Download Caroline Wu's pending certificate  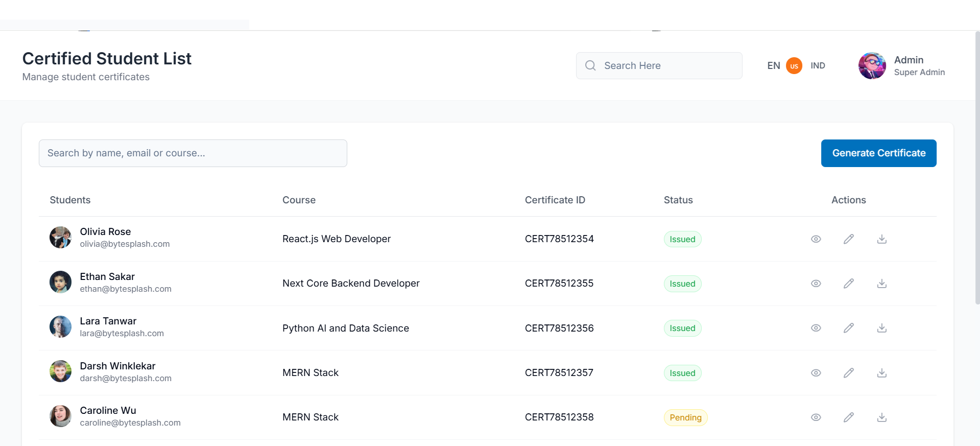[x=881, y=417]
